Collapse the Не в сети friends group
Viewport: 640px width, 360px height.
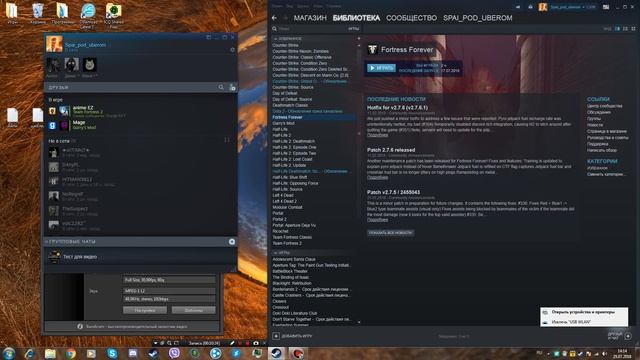pyautogui.click(x=60, y=141)
